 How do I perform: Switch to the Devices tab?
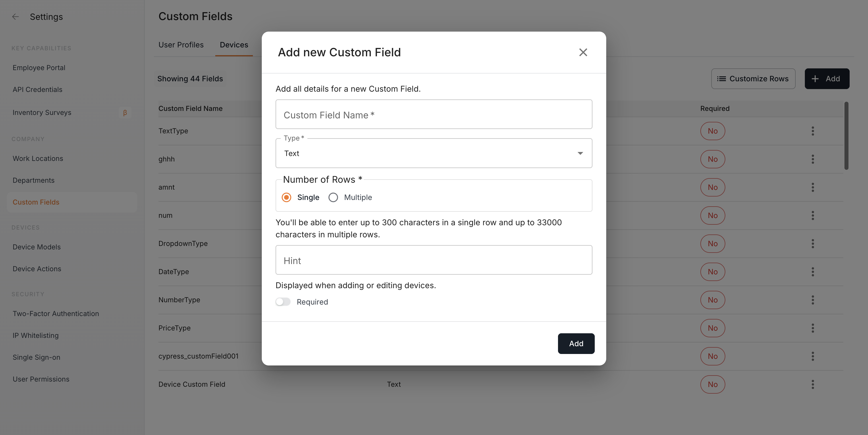[x=234, y=45]
